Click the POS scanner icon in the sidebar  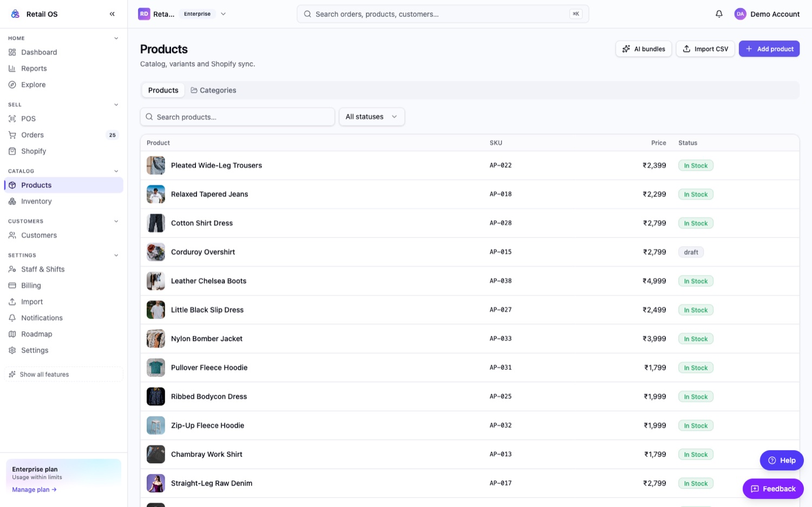tap(12, 119)
